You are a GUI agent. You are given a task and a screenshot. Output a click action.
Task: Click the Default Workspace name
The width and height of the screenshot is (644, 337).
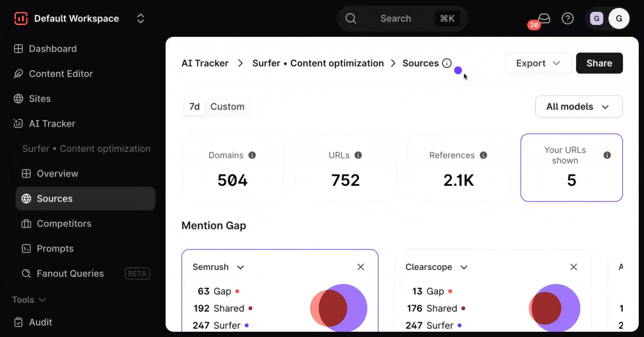point(76,18)
